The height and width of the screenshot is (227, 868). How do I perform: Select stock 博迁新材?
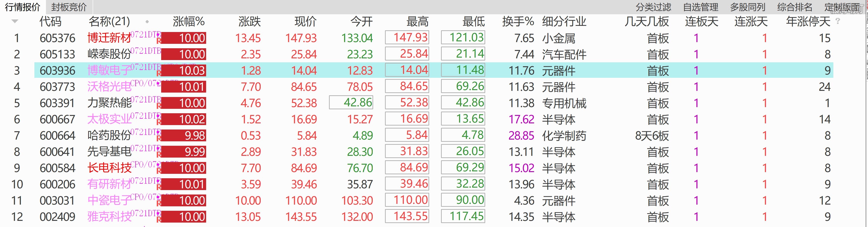point(109,38)
